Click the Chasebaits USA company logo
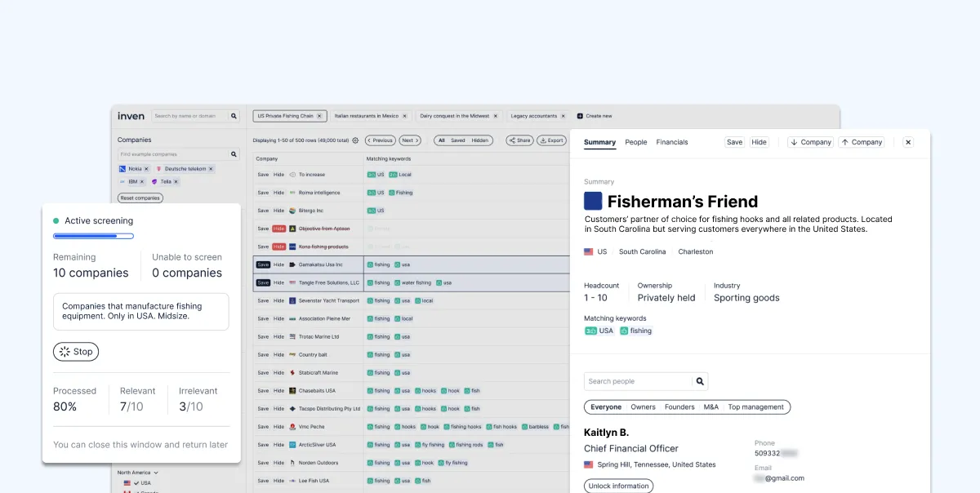This screenshot has height=493, width=980. (292, 391)
